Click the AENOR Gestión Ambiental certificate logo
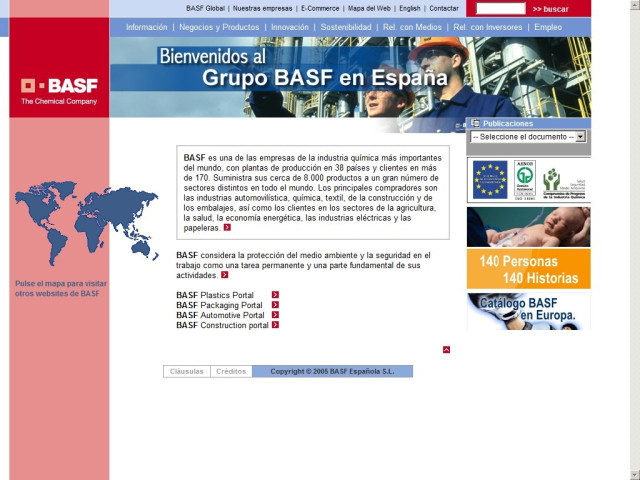This screenshot has height=480, width=640. coord(525,180)
